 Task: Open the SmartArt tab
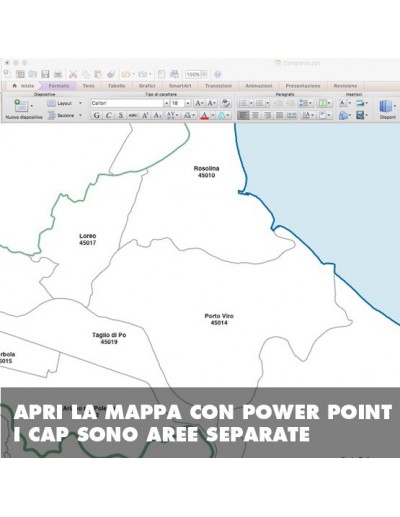(180, 86)
